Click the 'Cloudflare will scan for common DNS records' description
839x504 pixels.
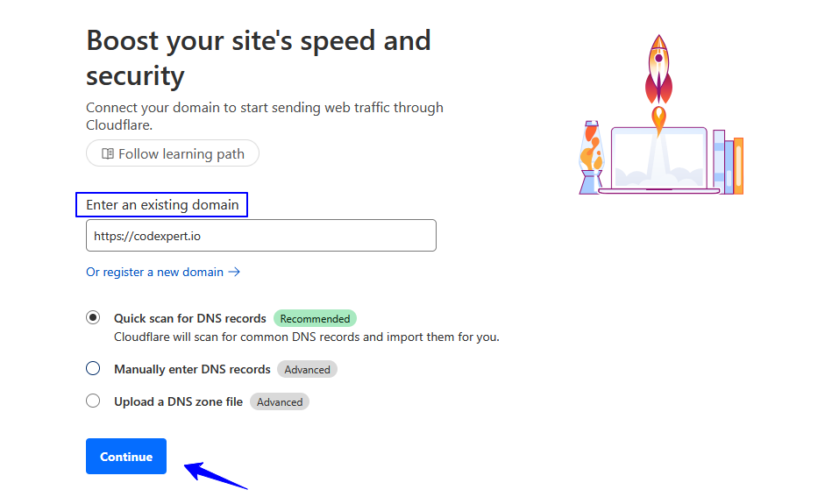point(307,337)
